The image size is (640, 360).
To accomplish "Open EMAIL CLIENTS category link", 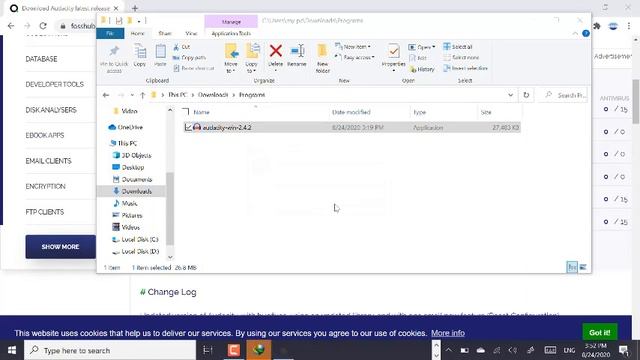I will point(48,161).
